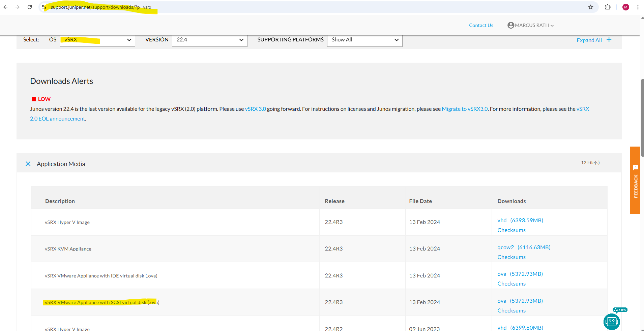The height and width of the screenshot is (331, 644).
Task: Click the page vertical scrollbar thumb
Action: coord(642,118)
